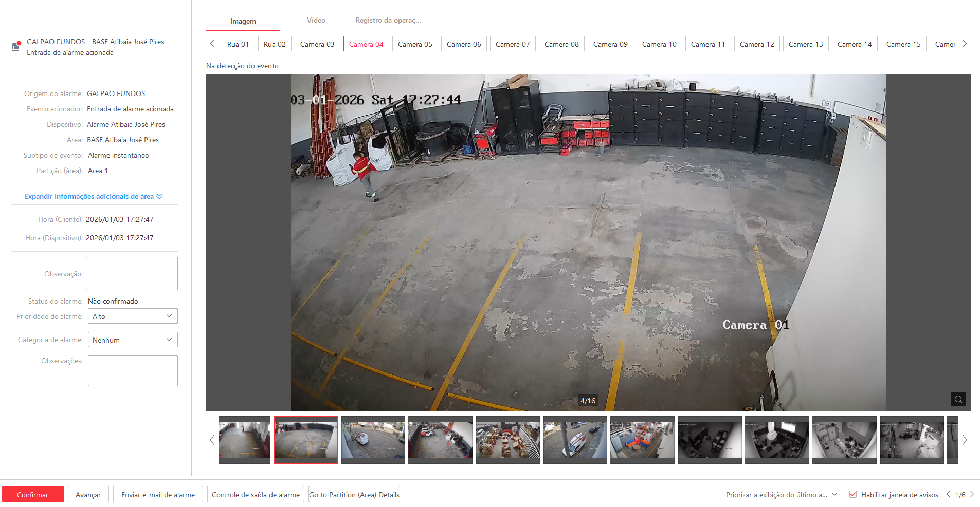Go to next thumbnails with right arrow
This screenshot has width=980, height=507.
coord(965,440)
